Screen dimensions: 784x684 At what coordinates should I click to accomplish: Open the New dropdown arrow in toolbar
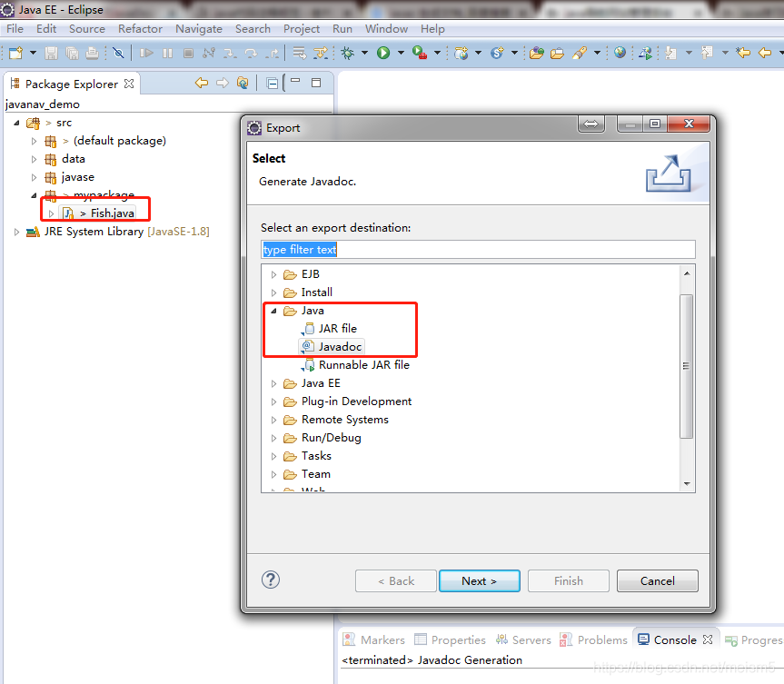(33, 53)
